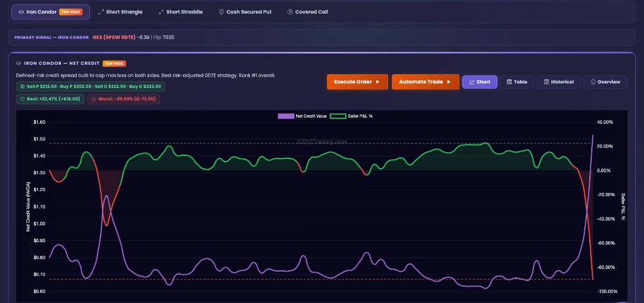
Task: Switch to the Covered Call tab
Action: click(x=308, y=12)
